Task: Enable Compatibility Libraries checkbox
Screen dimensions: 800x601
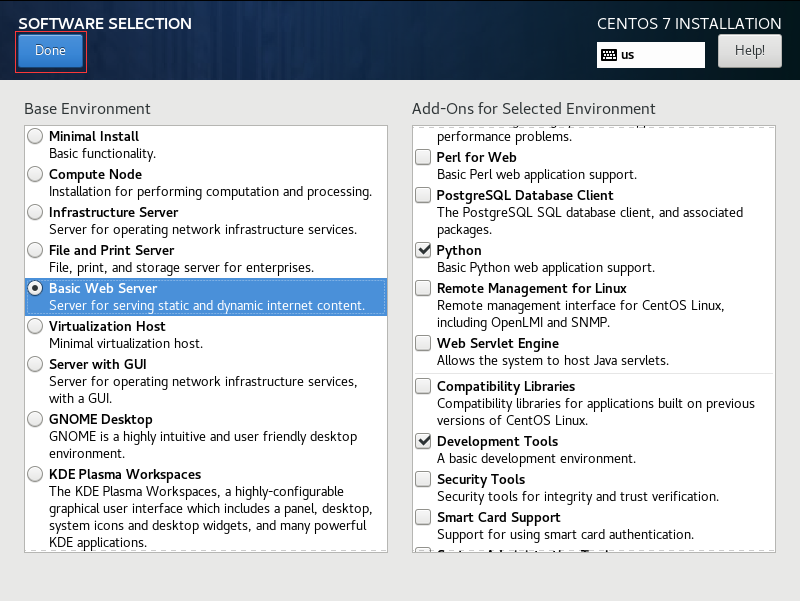Action: point(423,386)
